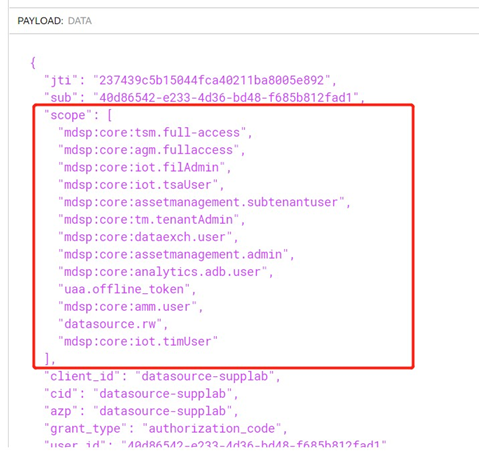Select the "sub" value line
This screenshot has height=452, width=479.
click(204, 98)
